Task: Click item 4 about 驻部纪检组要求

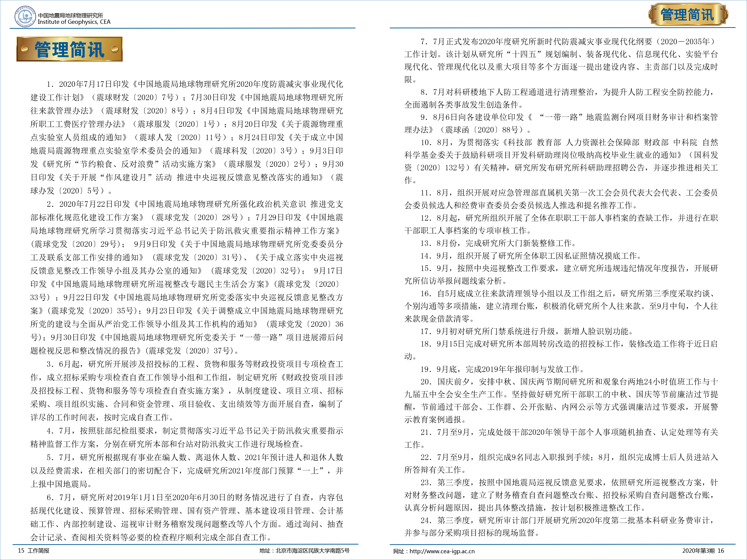Action: click(x=187, y=437)
